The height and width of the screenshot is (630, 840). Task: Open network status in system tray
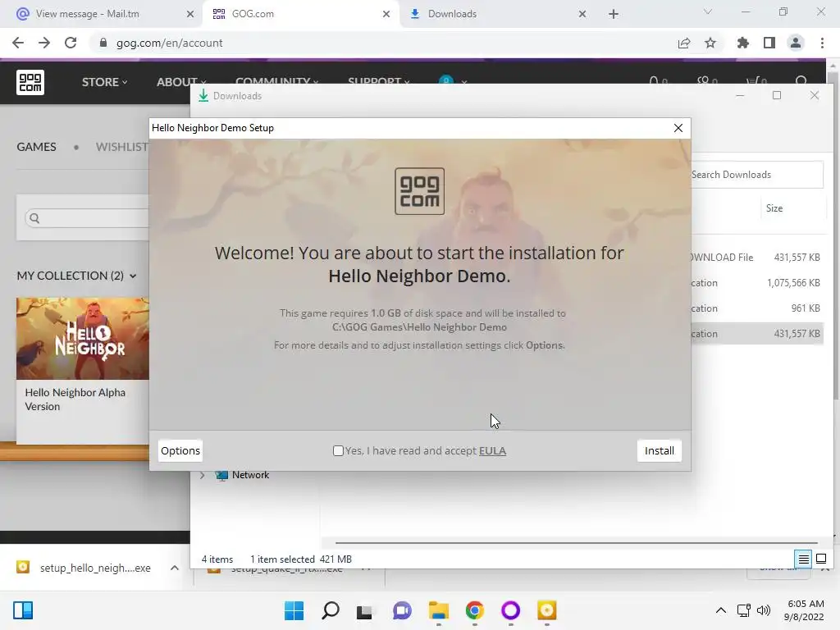[x=743, y=610]
